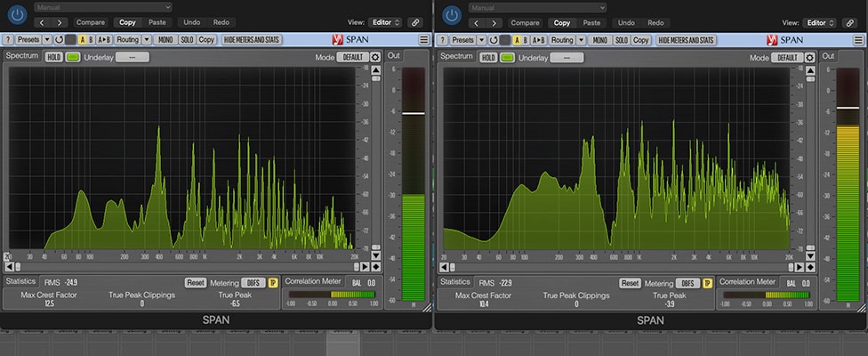Image resolution: width=868 pixels, height=356 pixels.
Task: Open spectrum mode settings gear in right SPAN
Action: coord(810,58)
